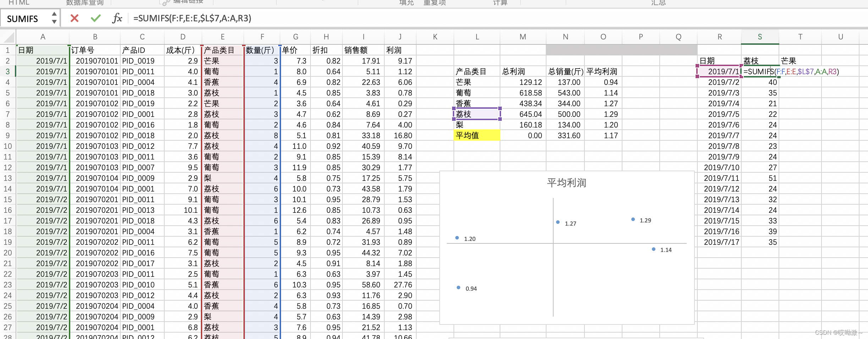Image resolution: width=868 pixels, height=339 pixels.
Task: Click chart data point labeled 1.20
Action: point(457,238)
